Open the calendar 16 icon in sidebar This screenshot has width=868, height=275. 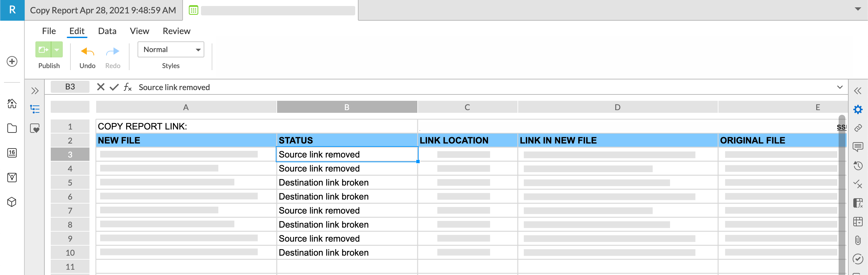coord(12,153)
